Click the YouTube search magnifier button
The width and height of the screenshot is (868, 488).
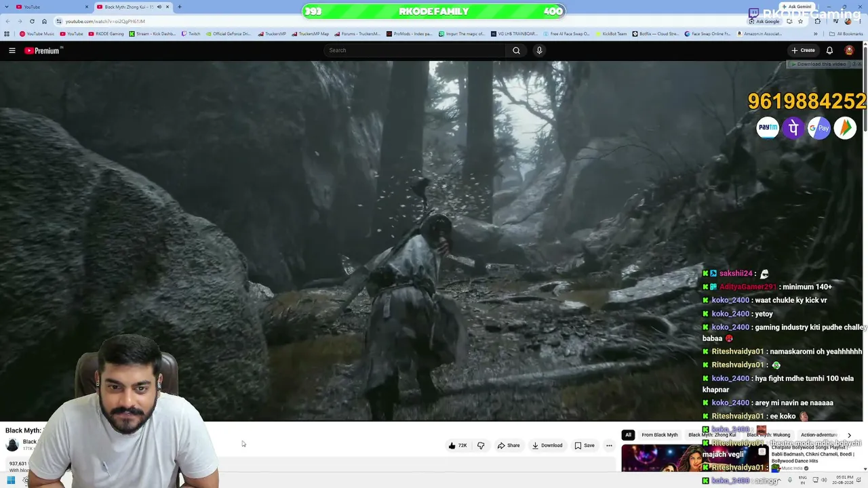[x=516, y=50]
